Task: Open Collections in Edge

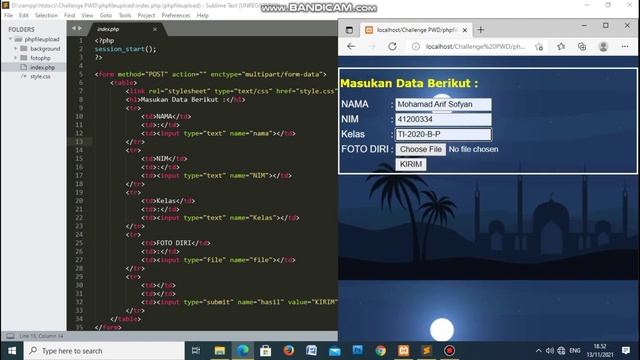Action: pos(582,47)
